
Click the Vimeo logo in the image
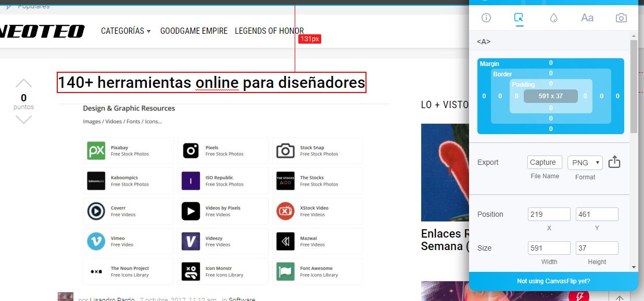[x=96, y=241]
